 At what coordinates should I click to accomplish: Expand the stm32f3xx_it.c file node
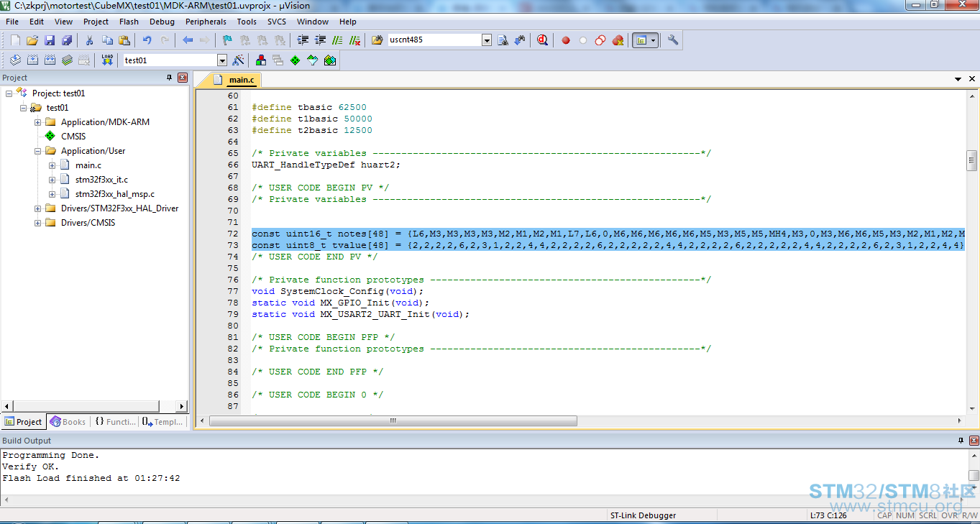[x=52, y=180]
